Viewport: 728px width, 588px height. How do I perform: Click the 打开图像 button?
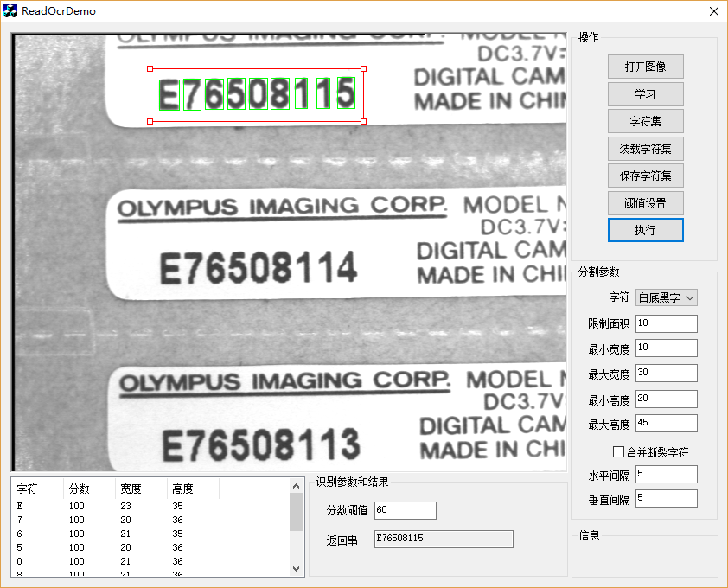click(x=645, y=67)
